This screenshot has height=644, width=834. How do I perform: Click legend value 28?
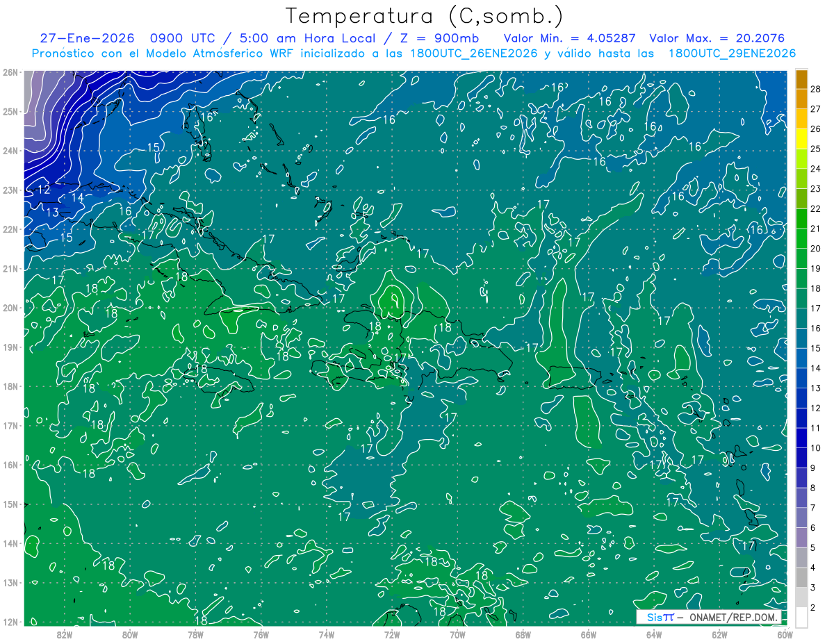816,88
